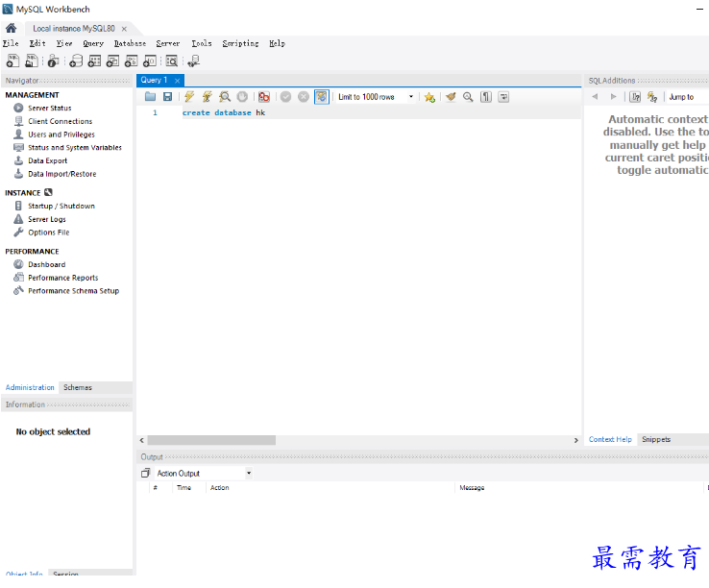Open the View menu
Viewport: 709px width, 588px height.
point(64,43)
